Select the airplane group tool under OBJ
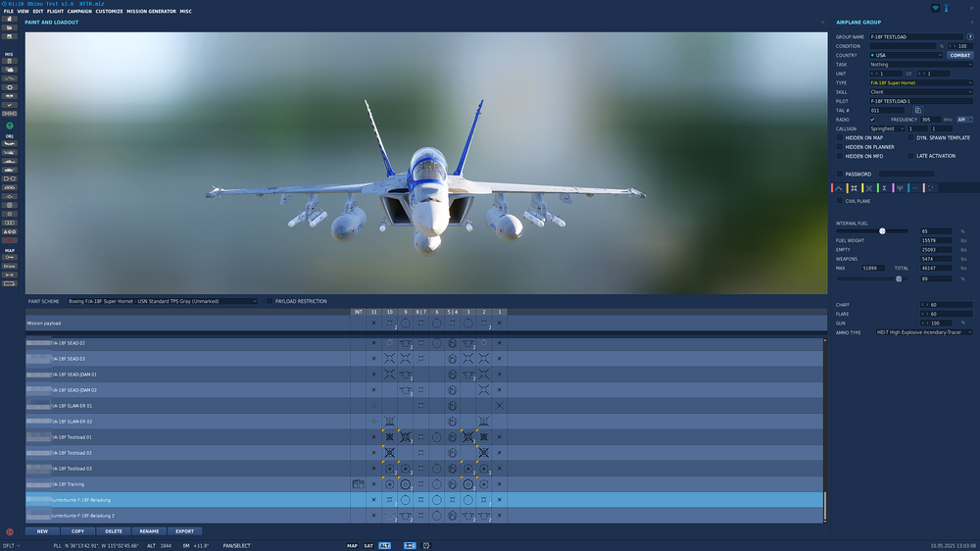 [10, 143]
